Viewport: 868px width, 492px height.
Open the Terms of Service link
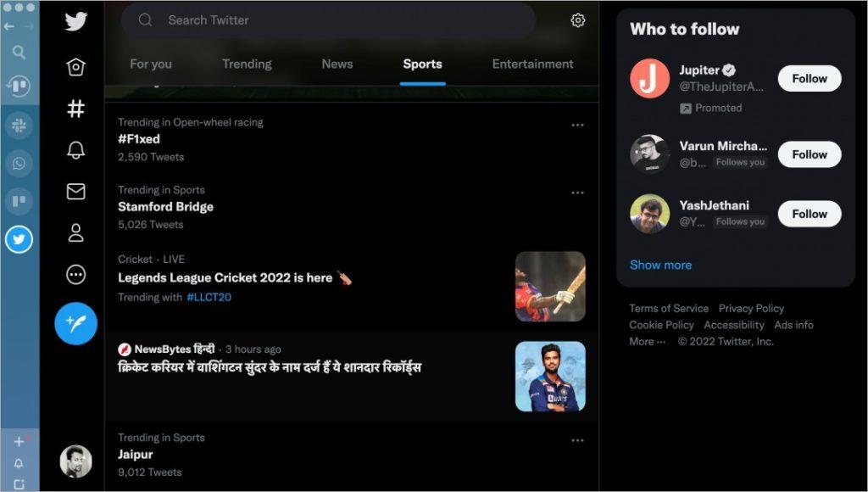[x=669, y=309]
